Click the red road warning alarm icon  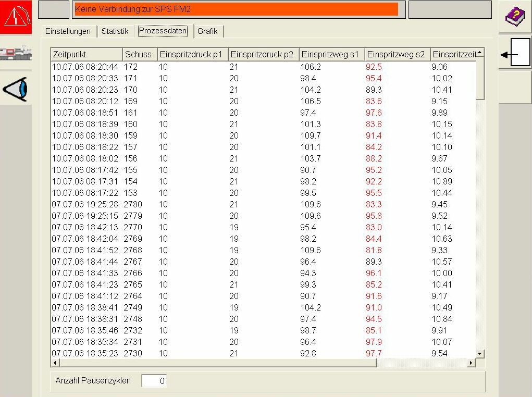pyautogui.click(x=17, y=17)
